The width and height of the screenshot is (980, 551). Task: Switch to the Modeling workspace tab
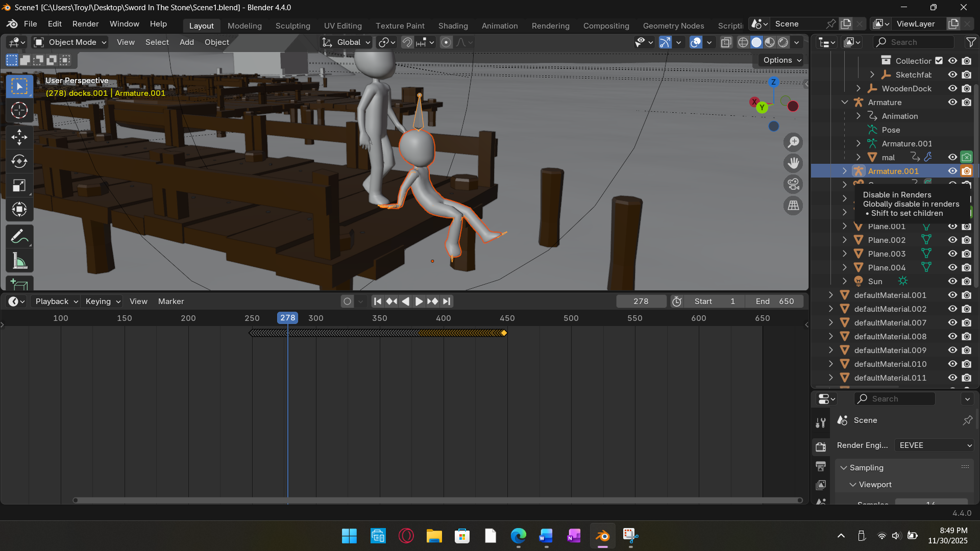tap(244, 26)
